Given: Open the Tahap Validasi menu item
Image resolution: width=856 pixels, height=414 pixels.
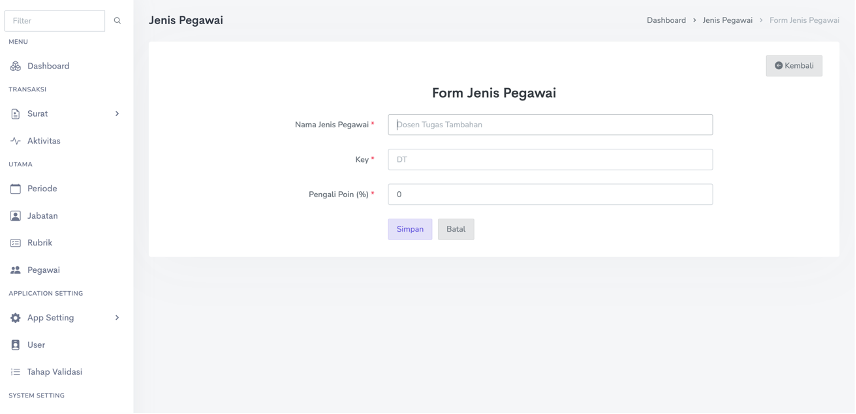Looking at the screenshot, I should pyautogui.click(x=54, y=372).
